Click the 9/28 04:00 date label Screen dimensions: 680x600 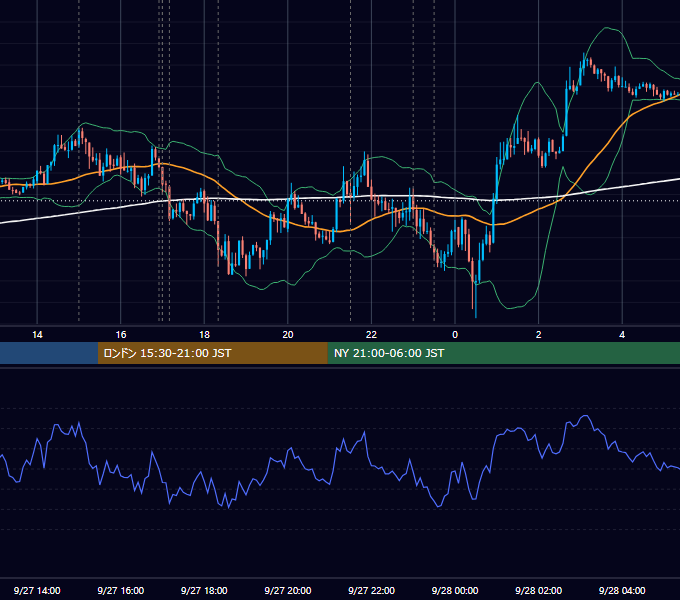tap(622, 590)
